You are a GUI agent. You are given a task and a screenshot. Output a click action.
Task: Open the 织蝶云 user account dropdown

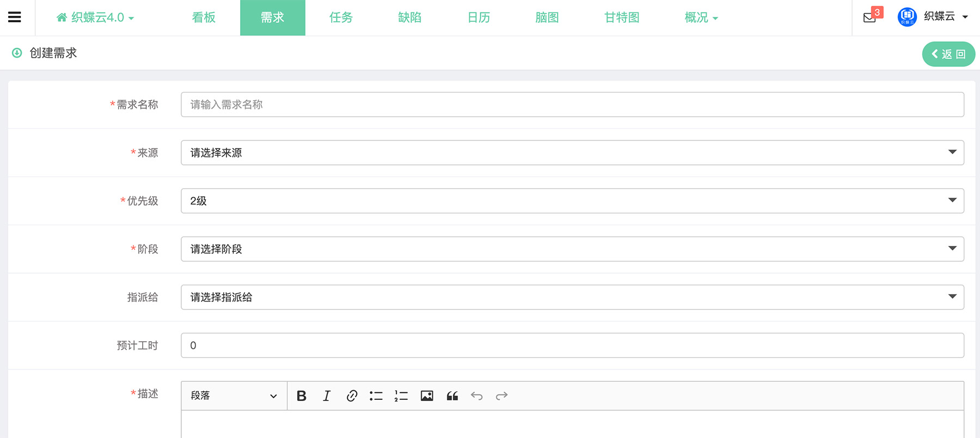coord(946,17)
